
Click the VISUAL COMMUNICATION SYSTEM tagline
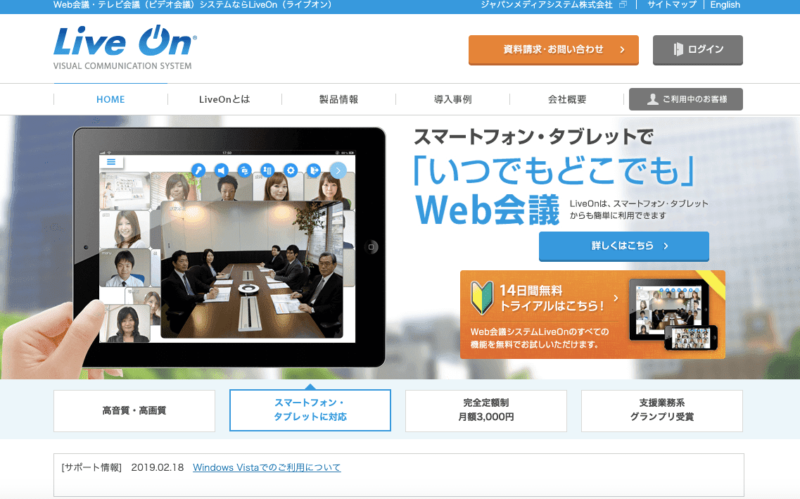point(122,66)
